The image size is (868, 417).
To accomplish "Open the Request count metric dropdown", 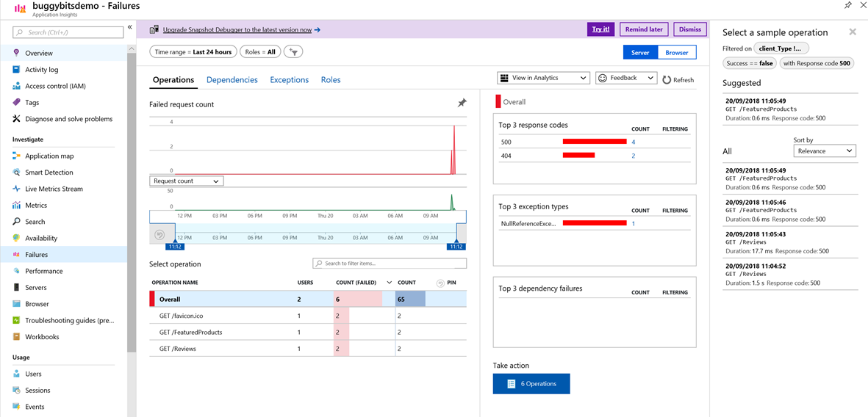I will click(187, 181).
